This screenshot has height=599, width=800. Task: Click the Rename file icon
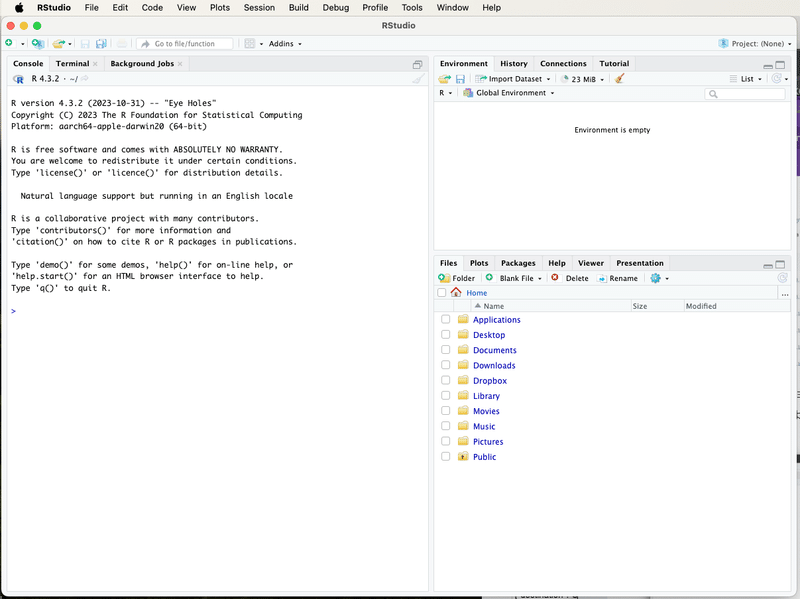pyautogui.click(x=602, y=278)
